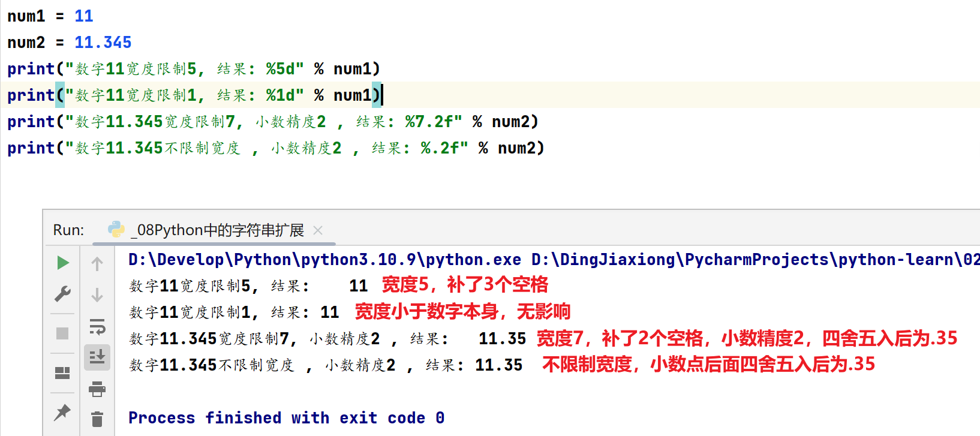This screenshot has width=980, height=436.
Task: Click output line 数字11.345不限制宽度
Action: 326,365
